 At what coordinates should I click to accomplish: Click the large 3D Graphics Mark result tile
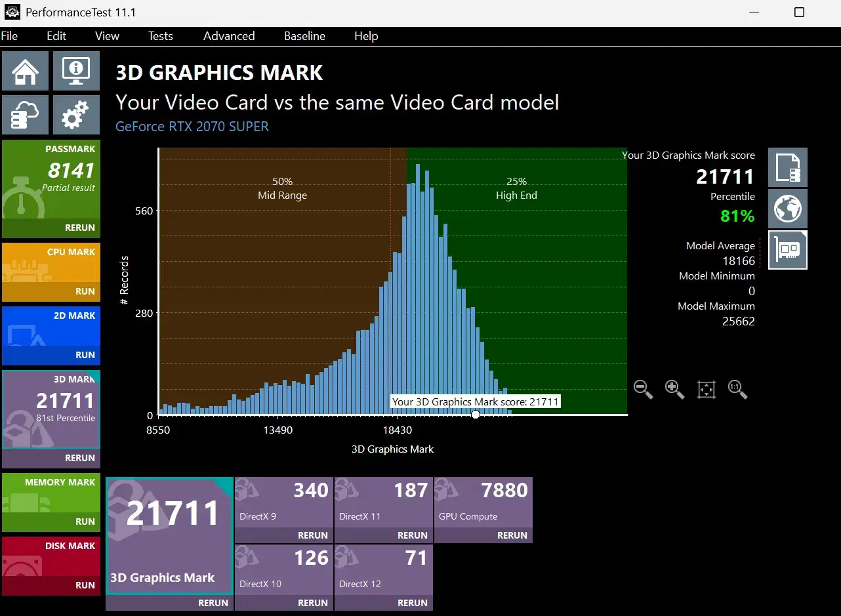click(169, 536)
